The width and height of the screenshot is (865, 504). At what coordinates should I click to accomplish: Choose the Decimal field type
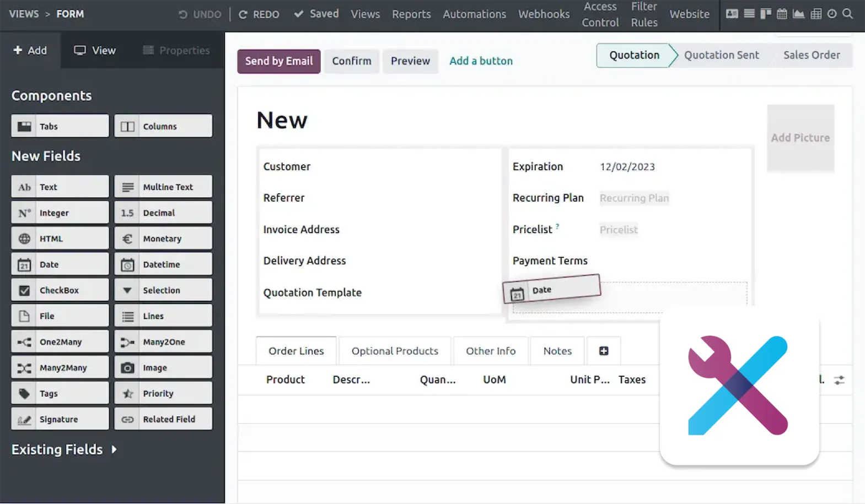(x=163, y=213)
